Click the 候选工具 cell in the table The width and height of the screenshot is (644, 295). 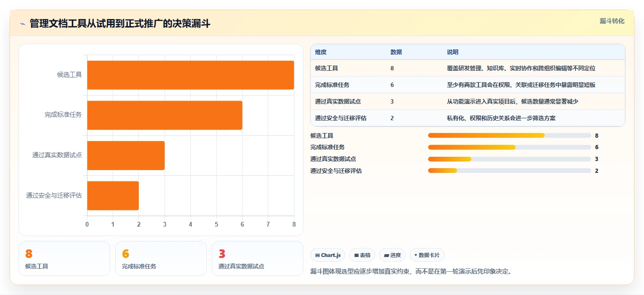[x=327, y=68]
